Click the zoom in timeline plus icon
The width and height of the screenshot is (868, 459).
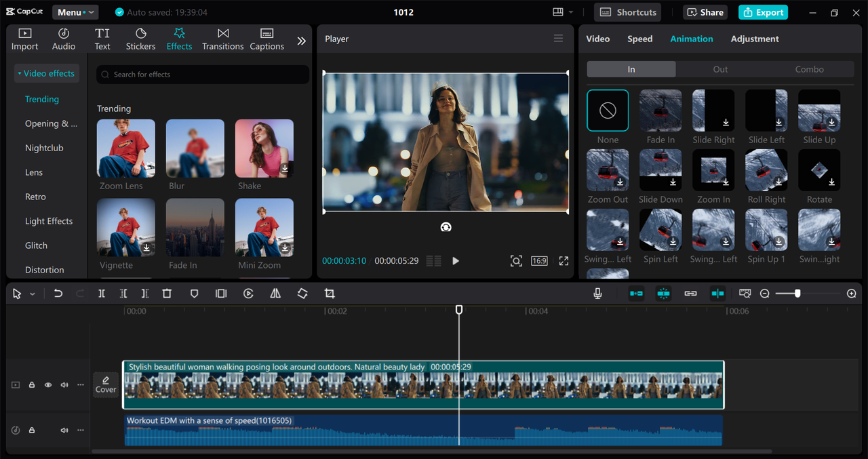[852, 294]
